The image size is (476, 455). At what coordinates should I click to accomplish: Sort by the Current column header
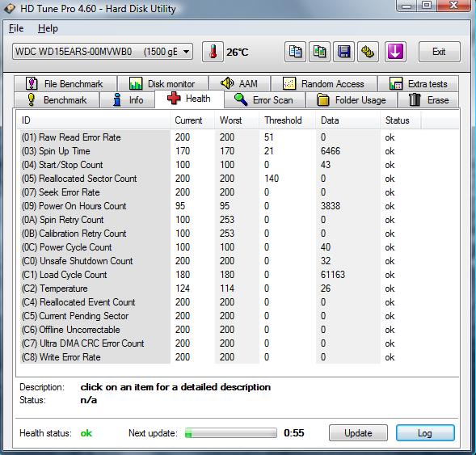(192, 120)
